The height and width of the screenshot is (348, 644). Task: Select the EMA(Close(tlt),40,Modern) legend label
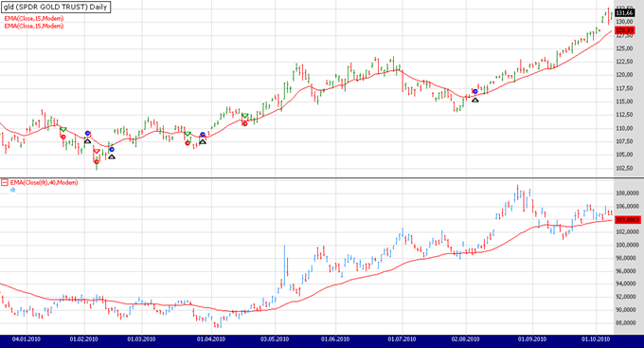(45, 182)
